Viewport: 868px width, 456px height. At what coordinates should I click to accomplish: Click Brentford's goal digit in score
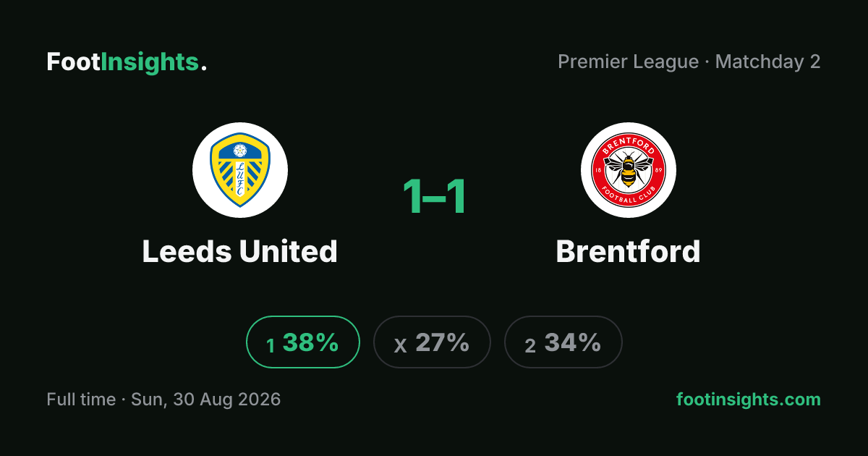coord(456,196)
